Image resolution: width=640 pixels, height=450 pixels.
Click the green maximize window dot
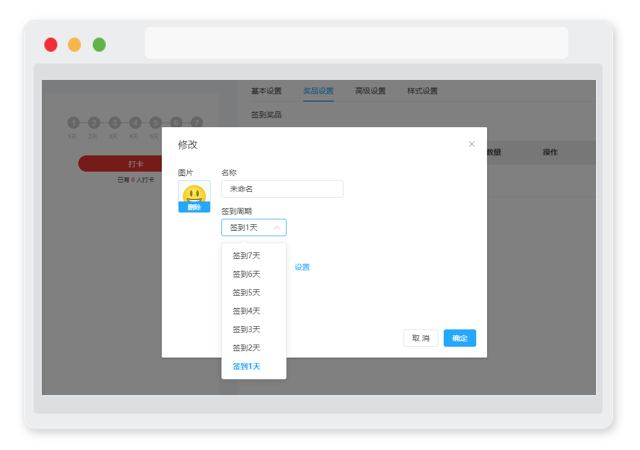tap(99, 45)
